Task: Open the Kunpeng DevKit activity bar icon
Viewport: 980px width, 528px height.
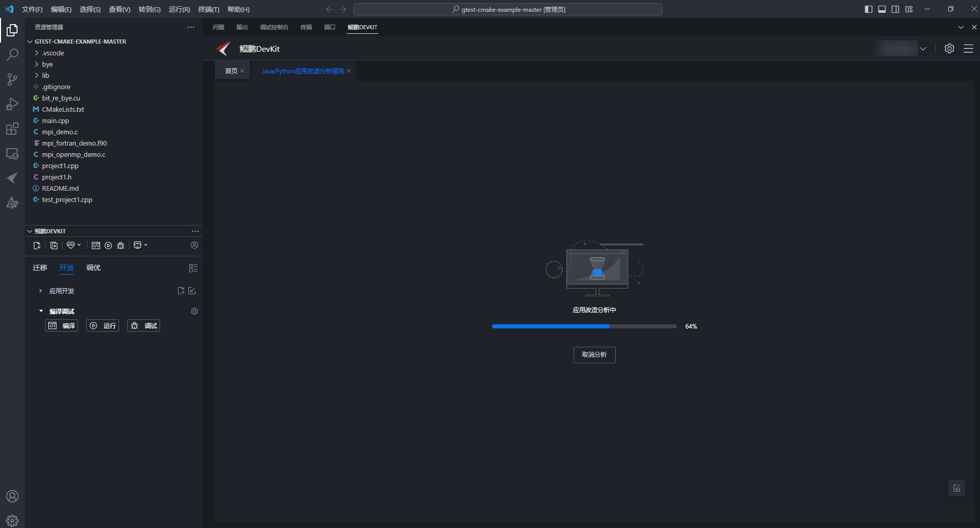Action: click(x=12, y=178)
